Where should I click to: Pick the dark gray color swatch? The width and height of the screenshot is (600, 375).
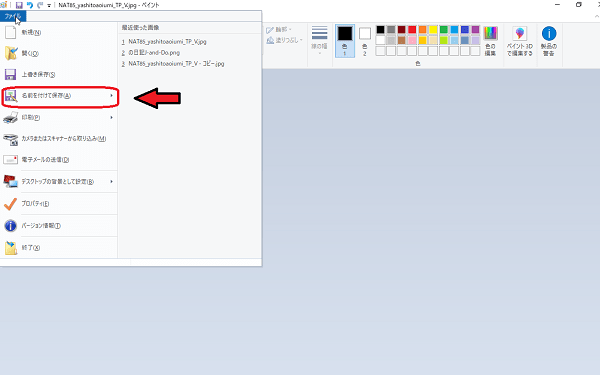(391, 30)
